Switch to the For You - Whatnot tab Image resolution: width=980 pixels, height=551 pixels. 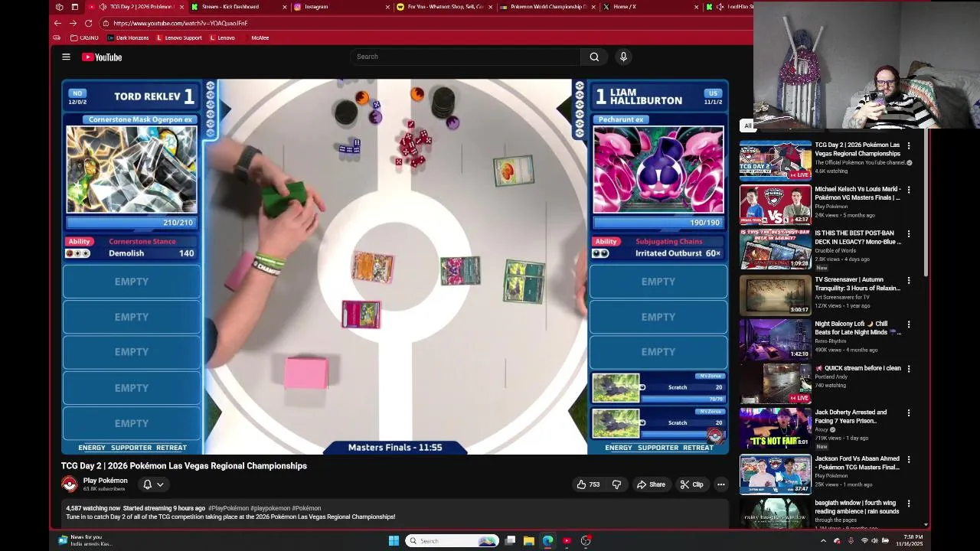pyautogui.click(x=444, y=7)
